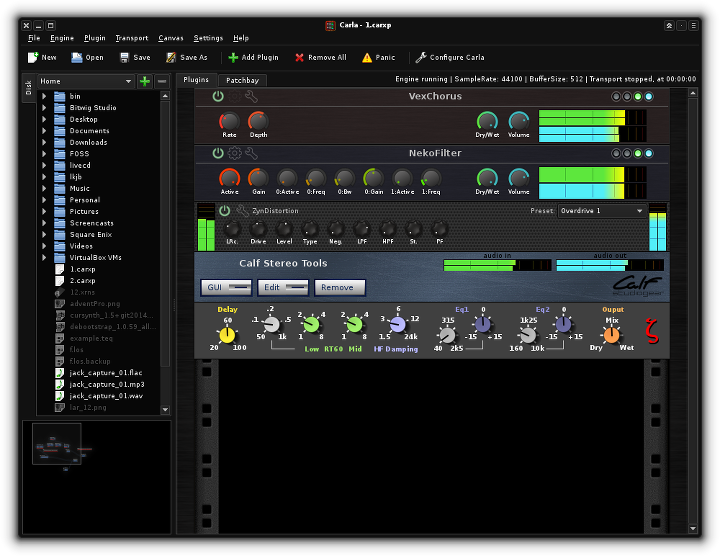Click the Panic warning icon
This screenshot has width=720, height=556.
[367, 58]
